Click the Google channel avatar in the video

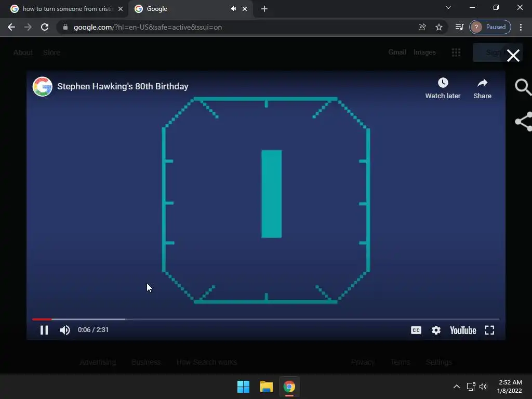pyautogui.click(x=43, y=87)
